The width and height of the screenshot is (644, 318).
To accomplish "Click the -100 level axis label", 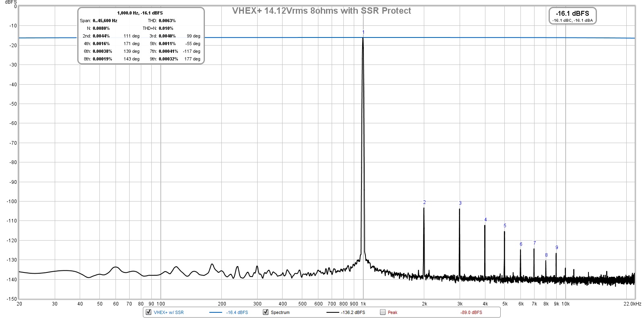I will point(12,201).
